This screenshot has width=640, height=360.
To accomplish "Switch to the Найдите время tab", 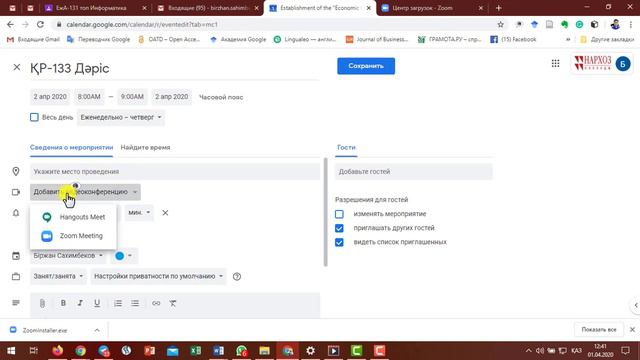I will click(x=145, y=147).
